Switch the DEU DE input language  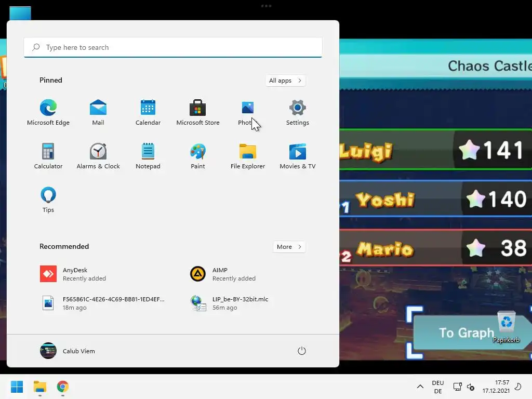437,387
